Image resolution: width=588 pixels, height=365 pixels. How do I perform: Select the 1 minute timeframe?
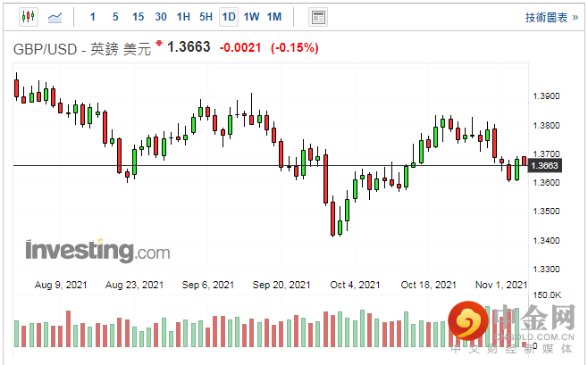coord(93,16)
